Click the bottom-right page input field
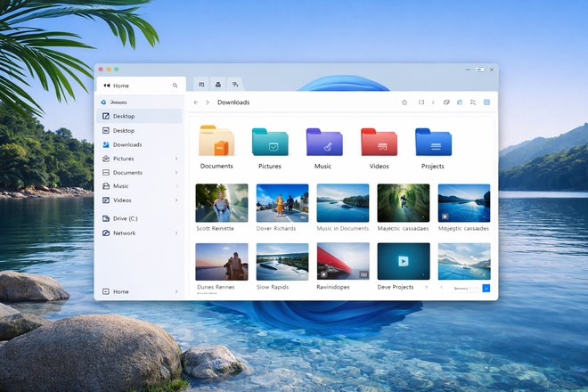Image resolution: width=588 pixels, height=392 pixels. [465, 288]
